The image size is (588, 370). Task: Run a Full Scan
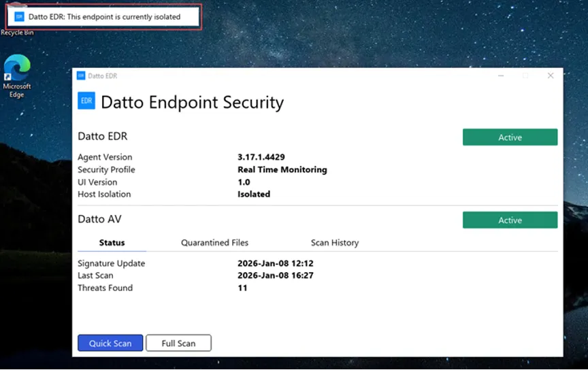(x=178, y=343)
